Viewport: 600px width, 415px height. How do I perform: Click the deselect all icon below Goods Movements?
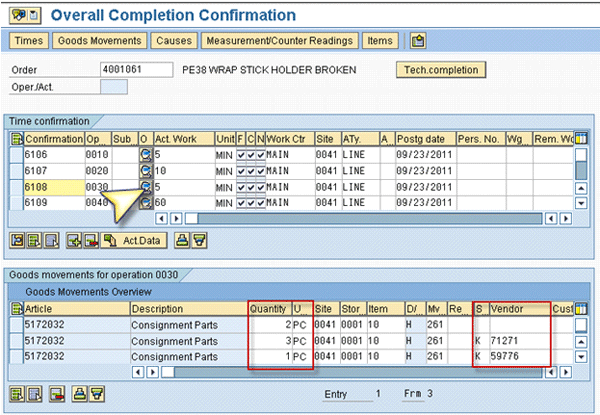point(34,394)
